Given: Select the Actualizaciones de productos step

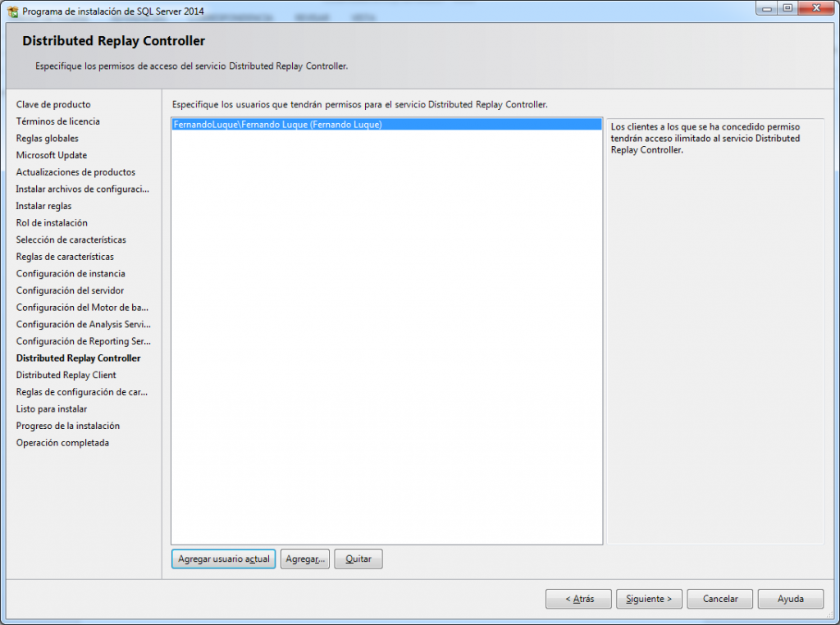Looking at the screenshot, I should click(x=75, y=172).
